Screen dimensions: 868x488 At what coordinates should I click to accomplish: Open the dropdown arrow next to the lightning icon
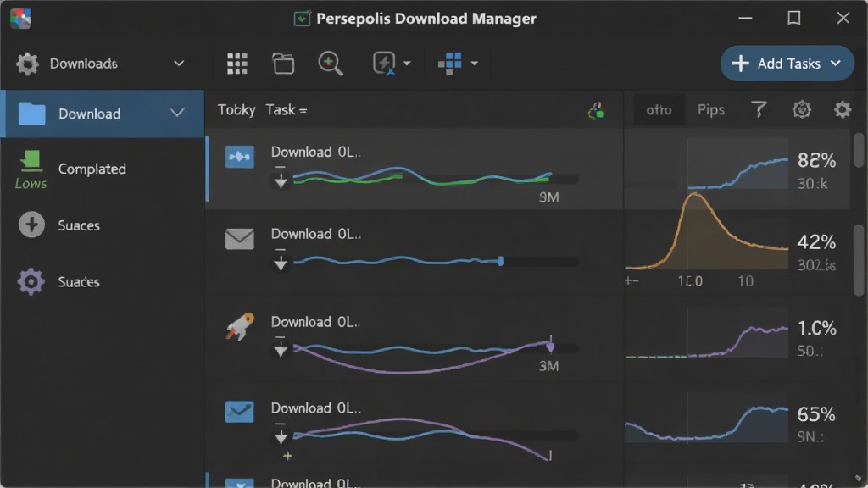pyautogui.click(x=408, y=64)
